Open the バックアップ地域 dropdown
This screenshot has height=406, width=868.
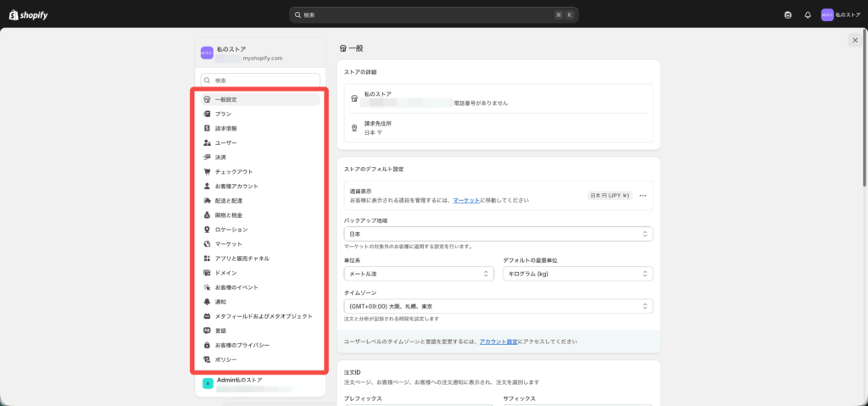pyautogui.click(x=498, y=233)
